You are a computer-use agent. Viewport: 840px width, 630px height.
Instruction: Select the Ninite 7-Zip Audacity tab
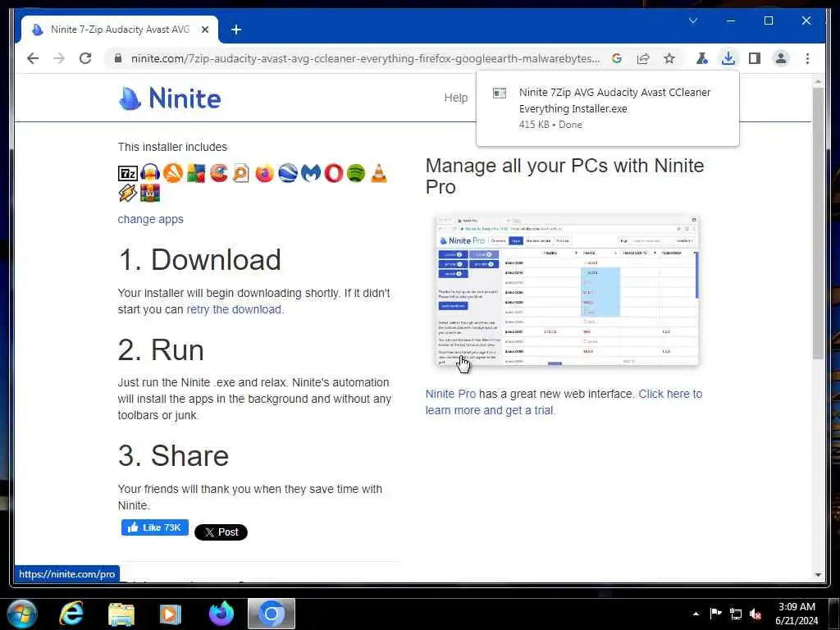click(120, 30)
